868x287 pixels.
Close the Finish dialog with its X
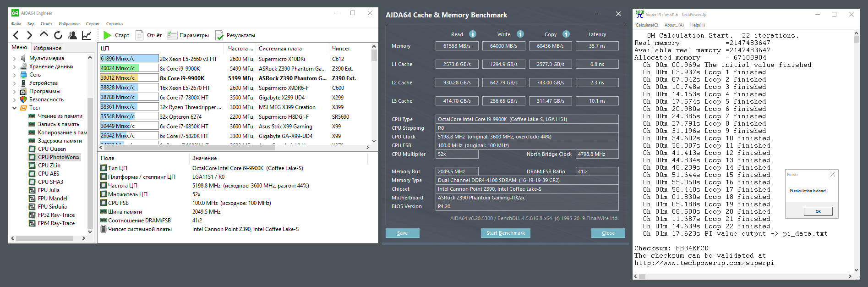[833, 174]
